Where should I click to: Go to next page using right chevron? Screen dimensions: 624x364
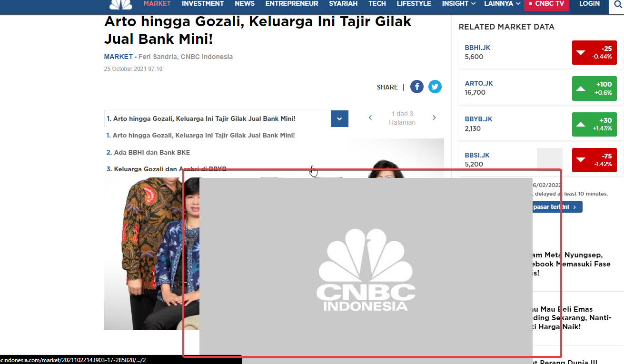434,118
